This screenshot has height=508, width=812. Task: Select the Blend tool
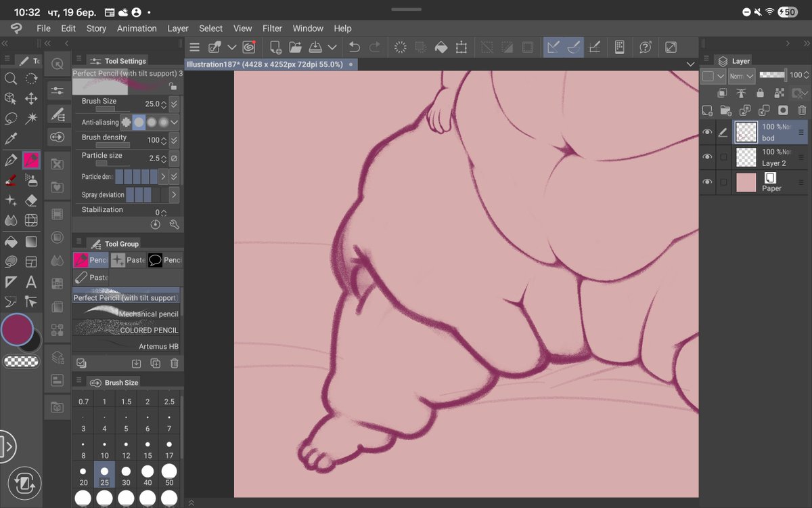pos(11,221)
